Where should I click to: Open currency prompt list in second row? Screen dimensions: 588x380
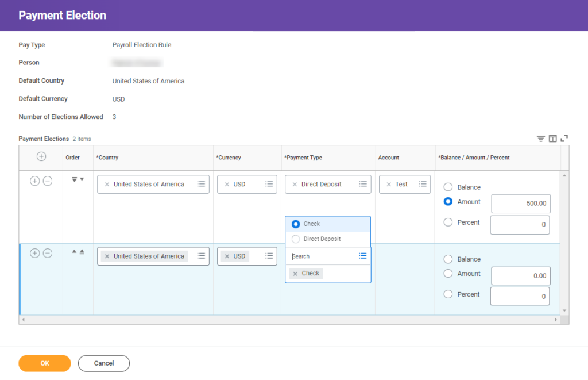pos(269,256)
